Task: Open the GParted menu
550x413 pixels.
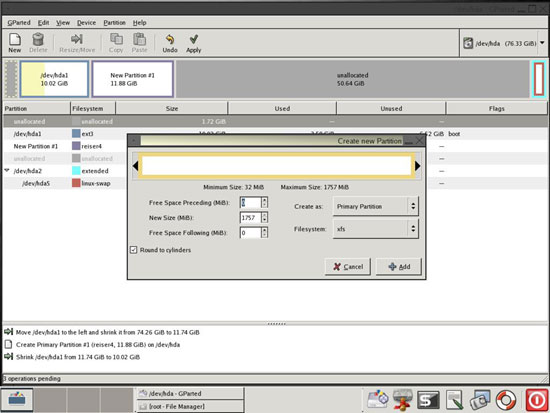Action: pos(19,22)
